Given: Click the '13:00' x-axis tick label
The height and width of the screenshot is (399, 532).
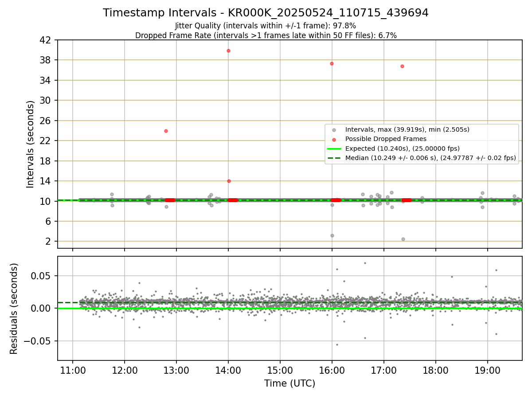Looking at the screenshot, I should [176, 370].
